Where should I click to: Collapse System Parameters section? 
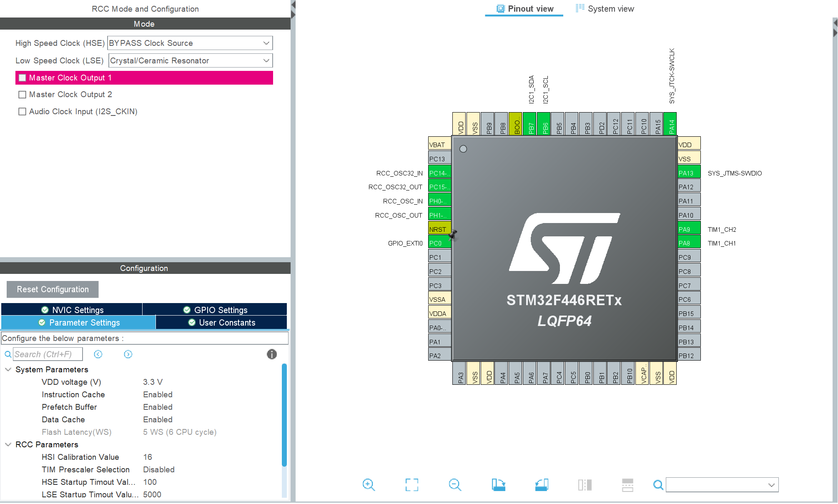8,370
